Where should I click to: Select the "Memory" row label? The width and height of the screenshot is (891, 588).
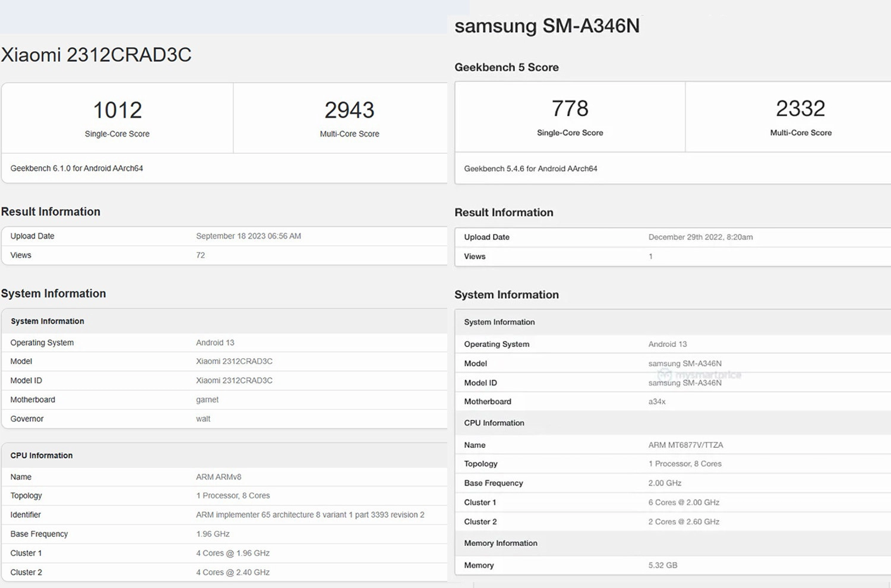[x=479, y=565]
